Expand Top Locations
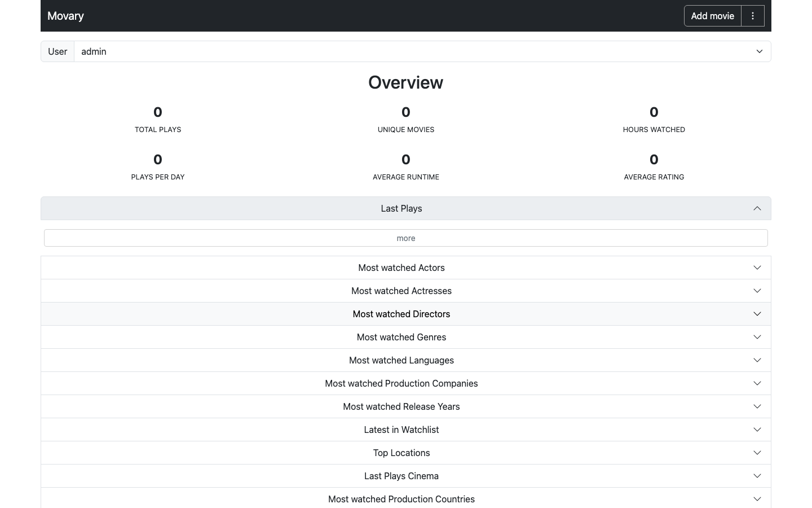This screenshot has width=812, height=508. (406, 453)
